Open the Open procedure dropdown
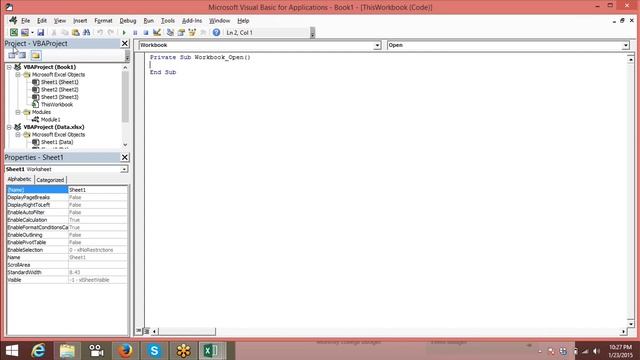This screenshot has height=360, width=640. (x=625, y=45)
